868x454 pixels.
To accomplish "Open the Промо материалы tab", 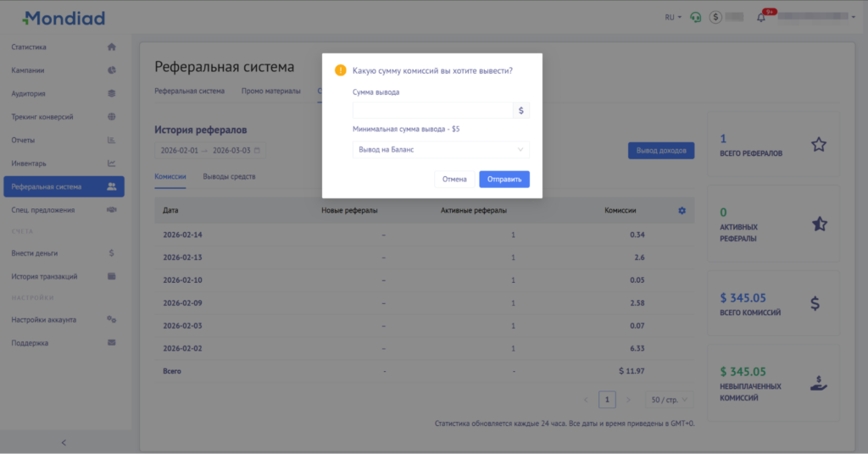I will pyautogui.click(x=270, y=91).
